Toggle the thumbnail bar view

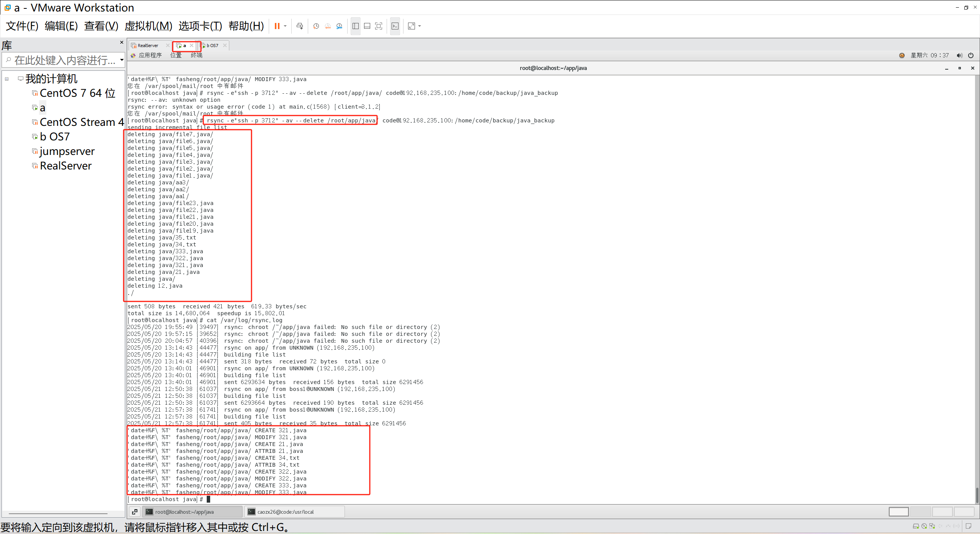pos(367,26)
